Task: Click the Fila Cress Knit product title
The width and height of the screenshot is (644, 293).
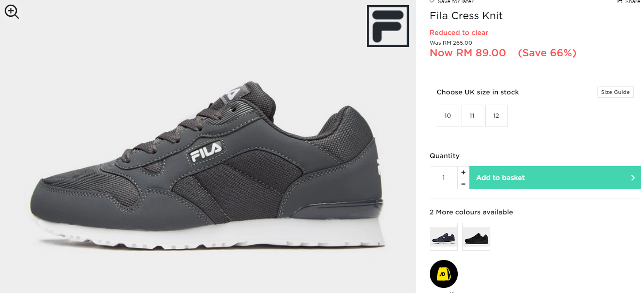Action: tap(466, 15)
